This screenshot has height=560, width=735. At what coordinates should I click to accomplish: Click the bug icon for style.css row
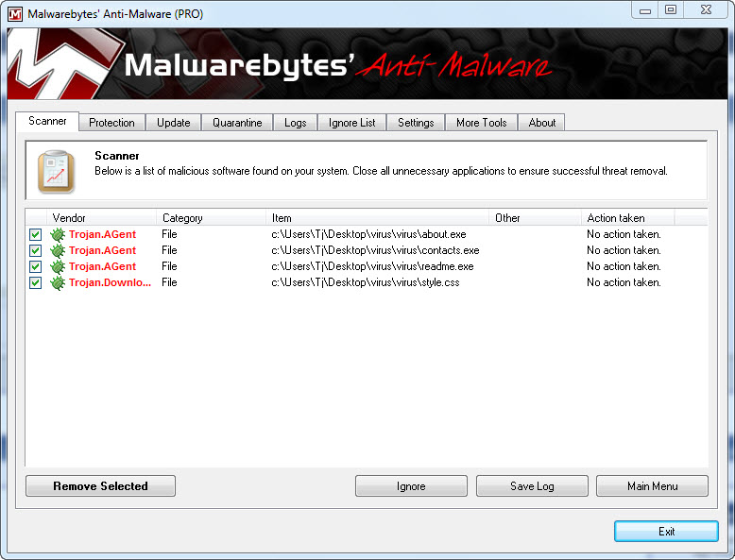(58, 282)
